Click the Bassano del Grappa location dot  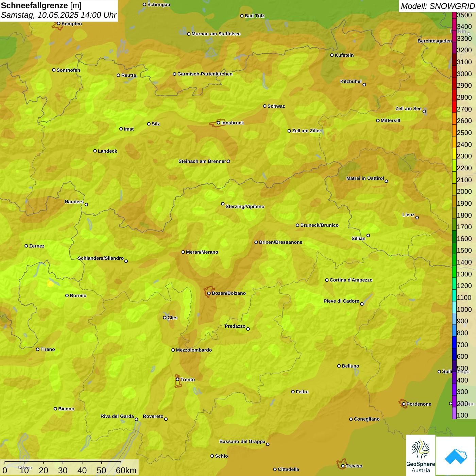click(268, 444)
